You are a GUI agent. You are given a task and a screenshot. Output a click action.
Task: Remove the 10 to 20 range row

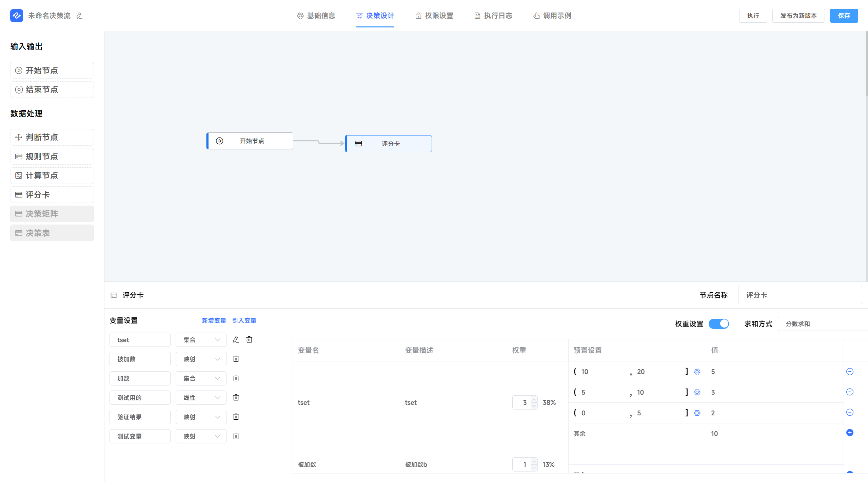point(850,372)
